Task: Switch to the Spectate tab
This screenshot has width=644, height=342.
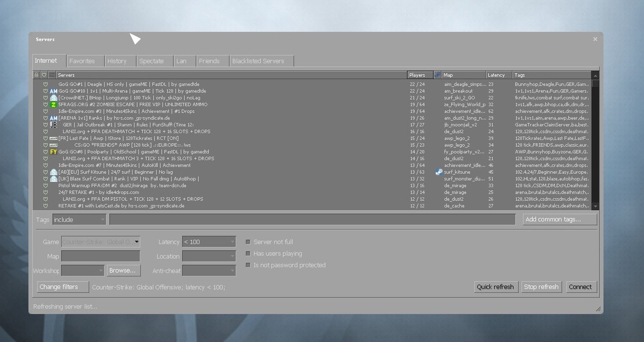Action: [155, 61]
